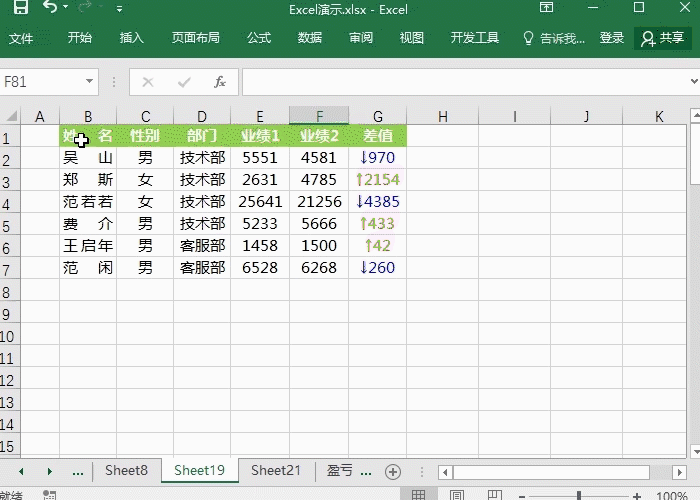Screen dimensions: 700x500
Task: Open the Customize Quick Access Toolbar dropdown
Action: (120, 9)
